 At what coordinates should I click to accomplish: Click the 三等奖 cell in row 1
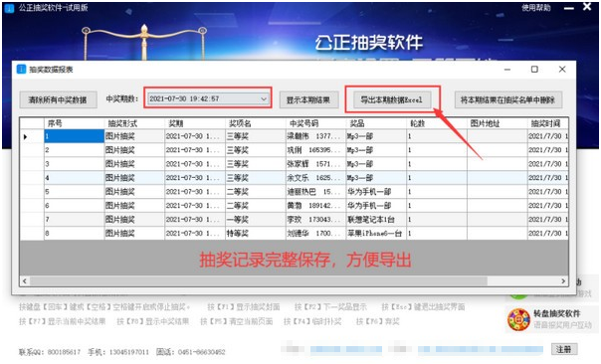pos(256,136)
